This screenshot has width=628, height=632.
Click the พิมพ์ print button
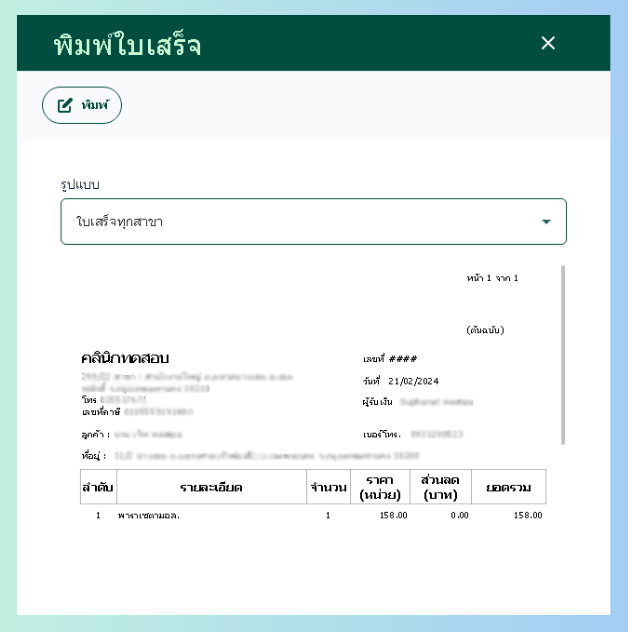[82, 105]
